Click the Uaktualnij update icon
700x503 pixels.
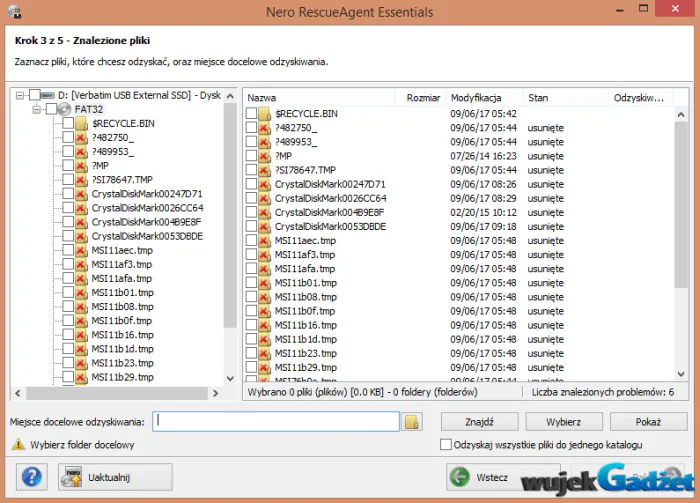click(x=72, y=477)
